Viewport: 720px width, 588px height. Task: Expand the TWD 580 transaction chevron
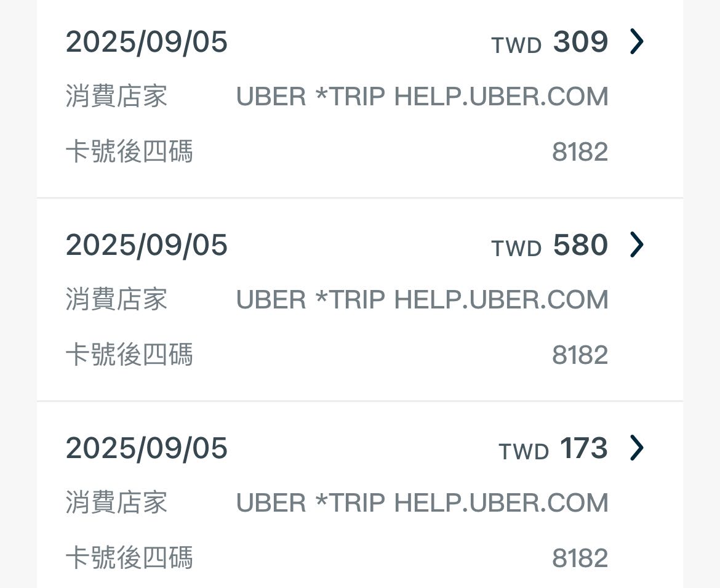pos(636,244)
